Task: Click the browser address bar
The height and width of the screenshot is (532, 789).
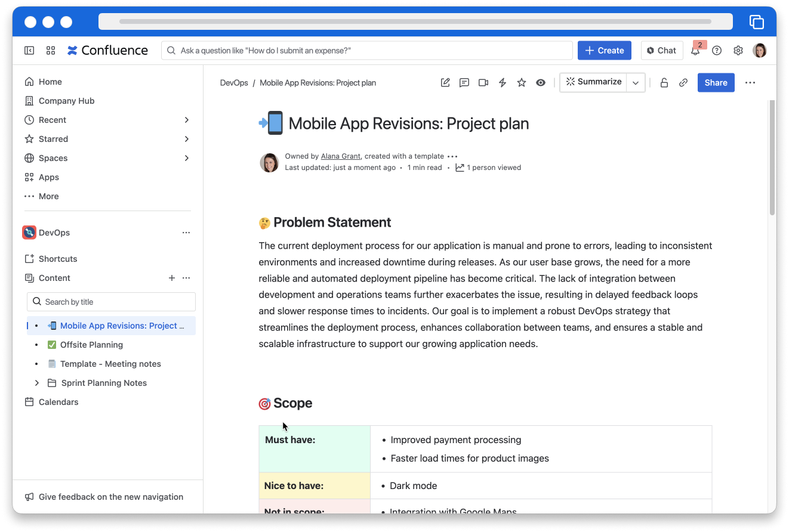Action: [415, 21]
